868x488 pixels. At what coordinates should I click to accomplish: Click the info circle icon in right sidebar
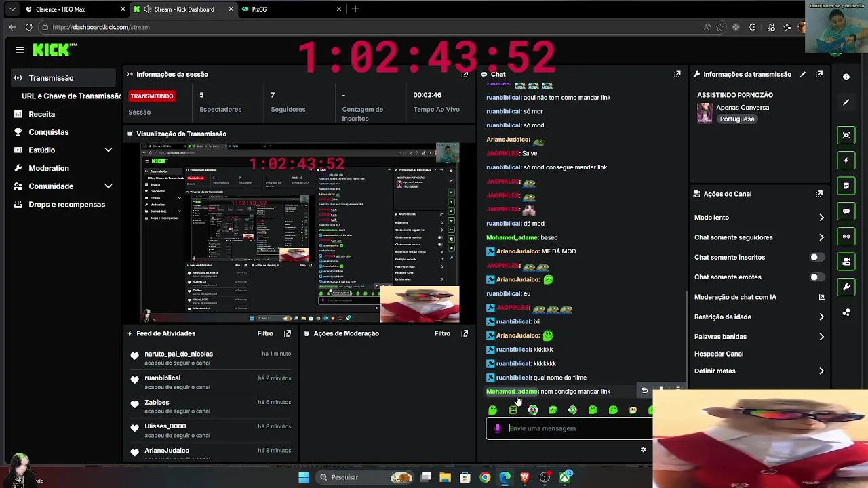846,77
